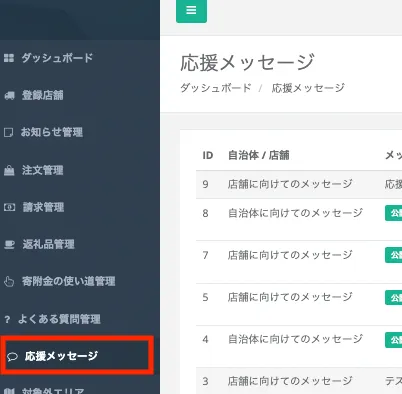The height and width of the screenshot is (394, 402).
Task: Click the ダッシュボード breadcrumb link
Action: (x=216, y=88)
